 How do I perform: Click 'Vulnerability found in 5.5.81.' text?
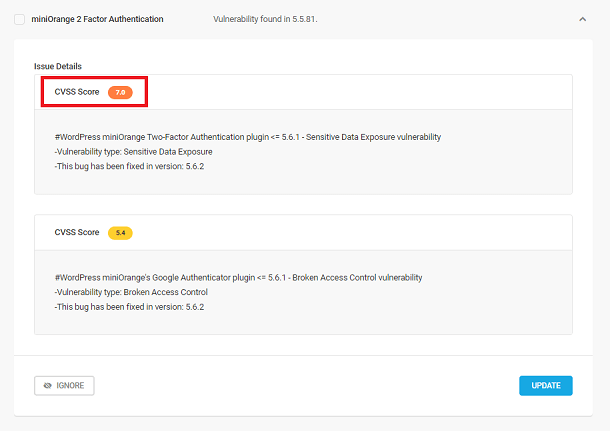click(265, 19)
